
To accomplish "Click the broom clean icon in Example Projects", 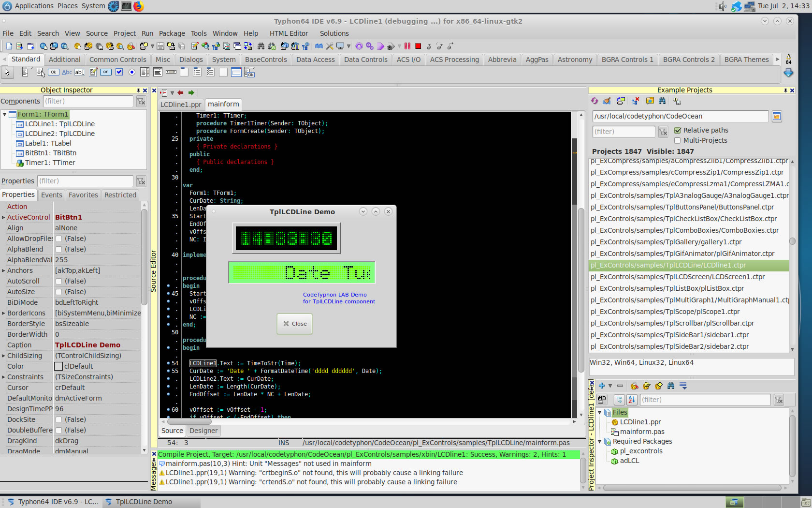I will pyautogui.click(x=607, y=101).
